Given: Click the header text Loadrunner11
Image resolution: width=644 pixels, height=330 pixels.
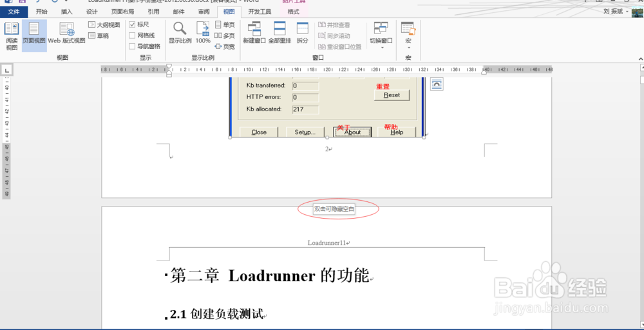Looking at the screenshot, I should pos(327,243).
